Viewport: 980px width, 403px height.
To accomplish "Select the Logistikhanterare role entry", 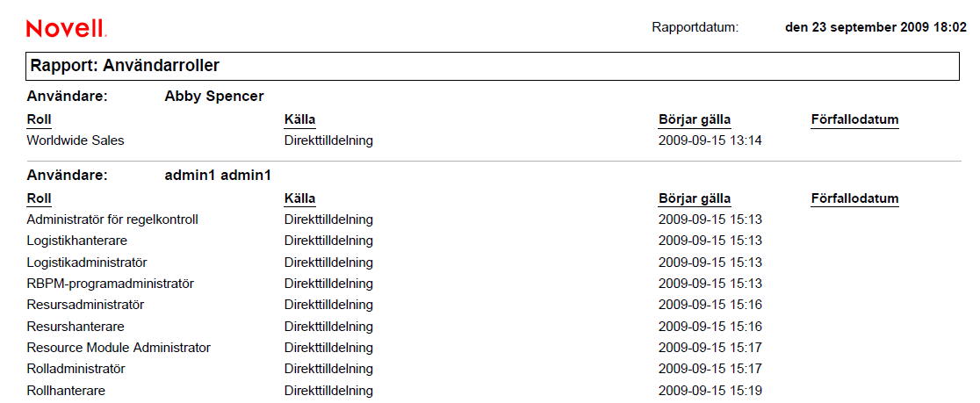I will point(77,241).
